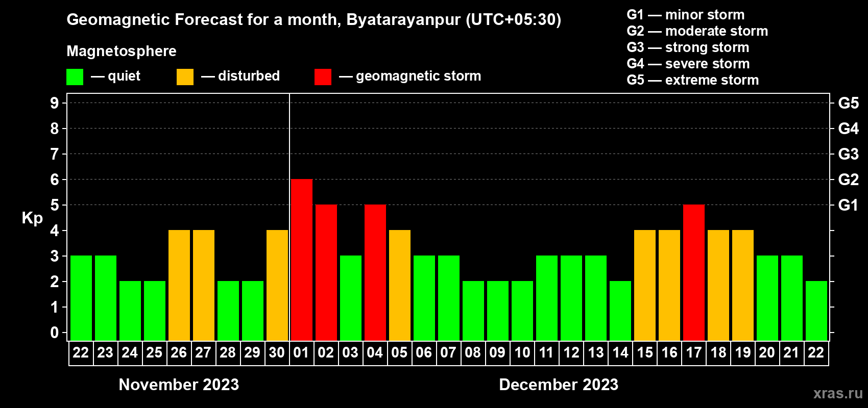Select the yellow bar for December 05

[x=400, y=286]
